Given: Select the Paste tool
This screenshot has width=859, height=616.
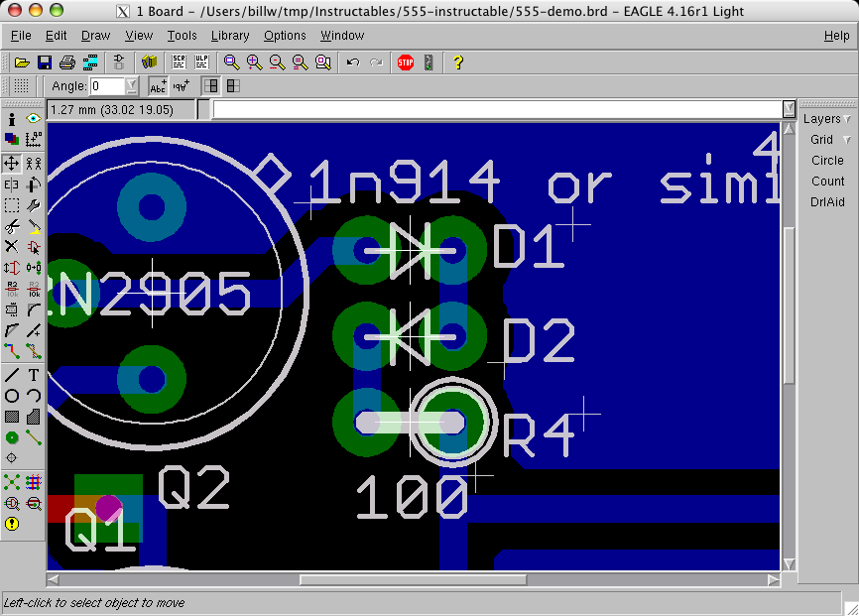Looking at the screenshot, I should (34, 226).
